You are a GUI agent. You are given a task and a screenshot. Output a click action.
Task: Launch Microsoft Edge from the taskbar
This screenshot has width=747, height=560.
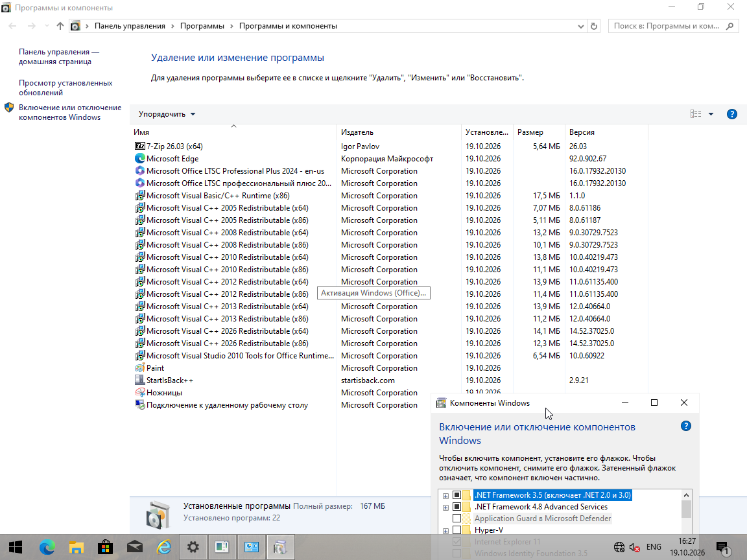click(47, 547)
